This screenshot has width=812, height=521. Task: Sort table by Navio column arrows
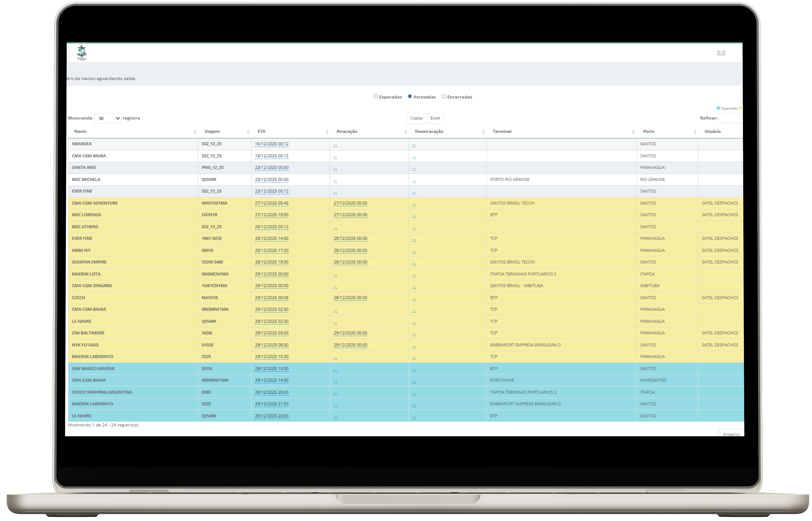coord(195,132)
